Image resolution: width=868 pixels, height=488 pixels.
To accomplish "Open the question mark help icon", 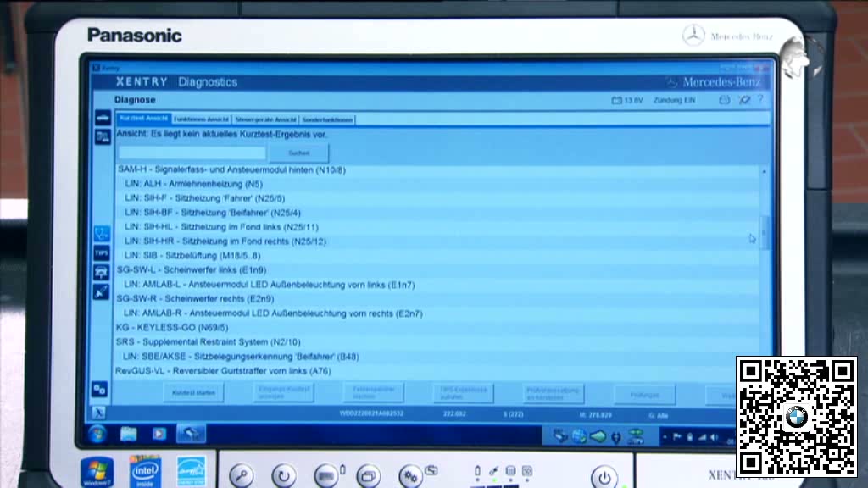I will point(760,100).
